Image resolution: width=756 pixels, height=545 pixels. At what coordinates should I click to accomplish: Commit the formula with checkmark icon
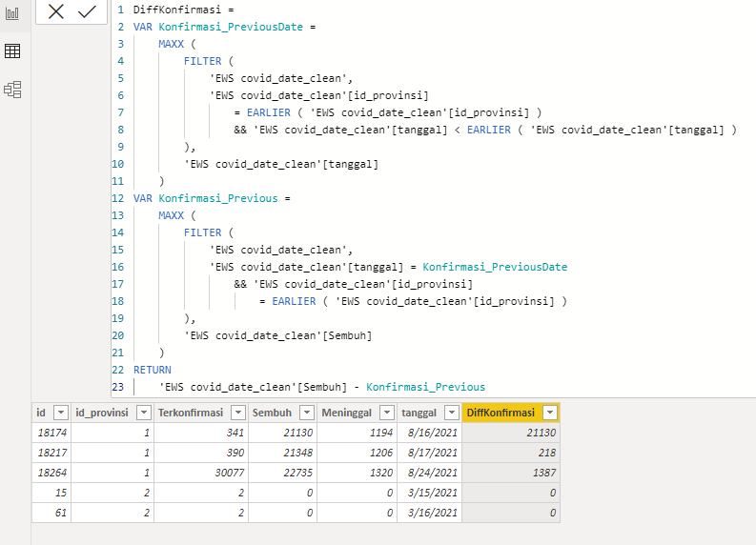click(x=87, y=11)
